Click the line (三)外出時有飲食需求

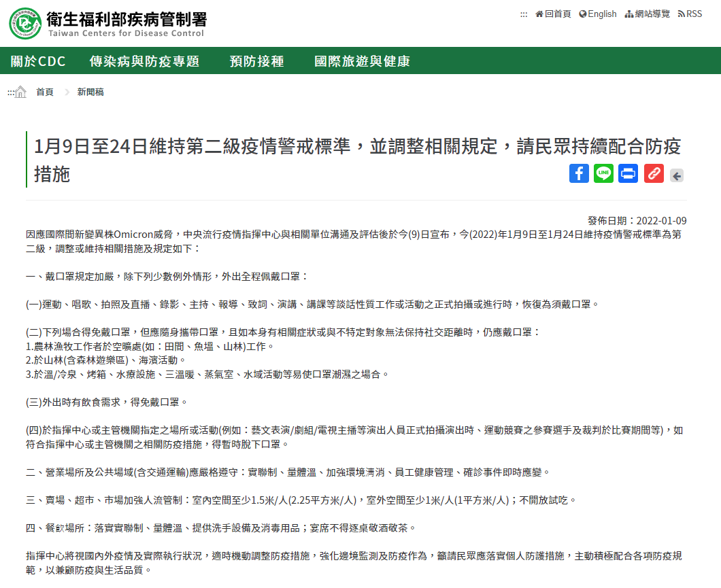(107, 402)
